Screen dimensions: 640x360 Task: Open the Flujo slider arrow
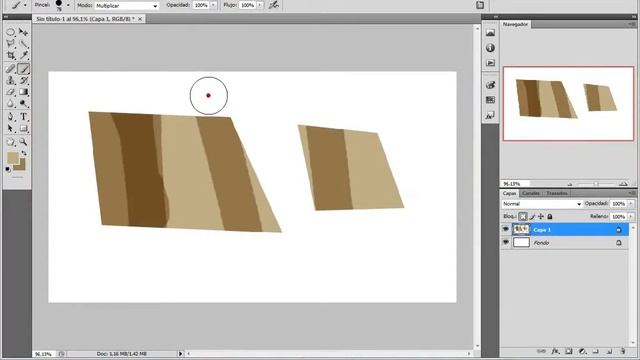coord(260,5)
